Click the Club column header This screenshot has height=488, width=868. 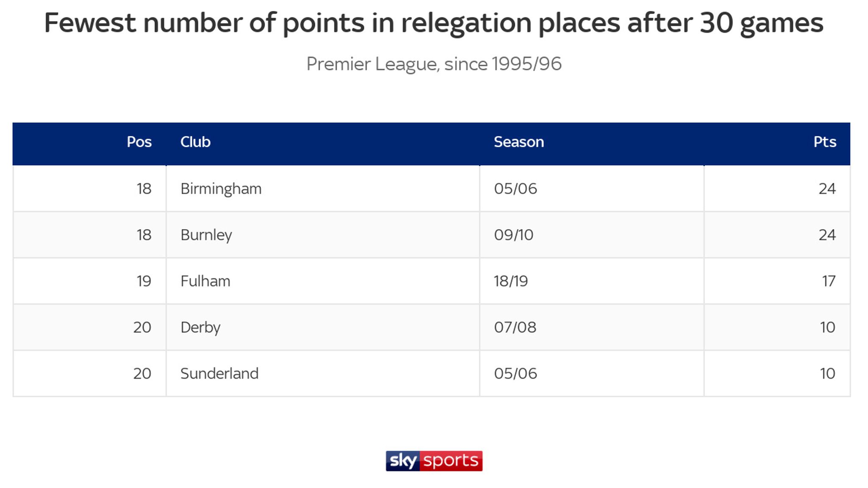click(x=195, y=142)
